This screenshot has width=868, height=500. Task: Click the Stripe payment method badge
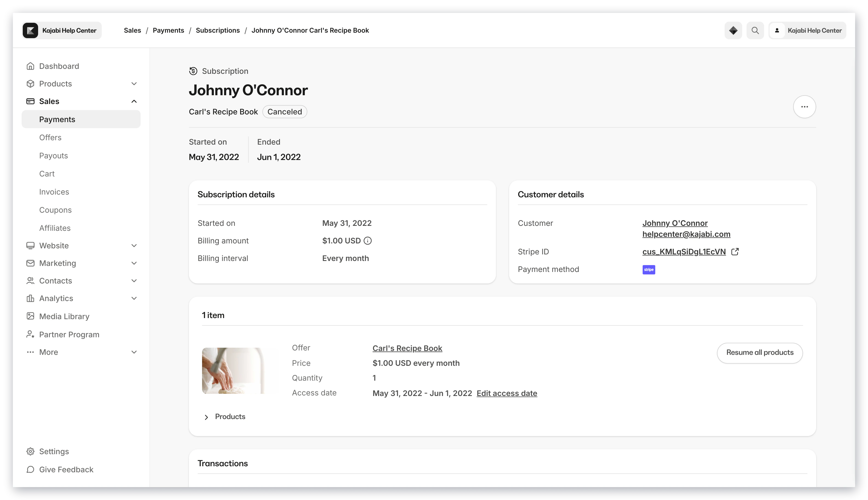(x=648, y=269)
